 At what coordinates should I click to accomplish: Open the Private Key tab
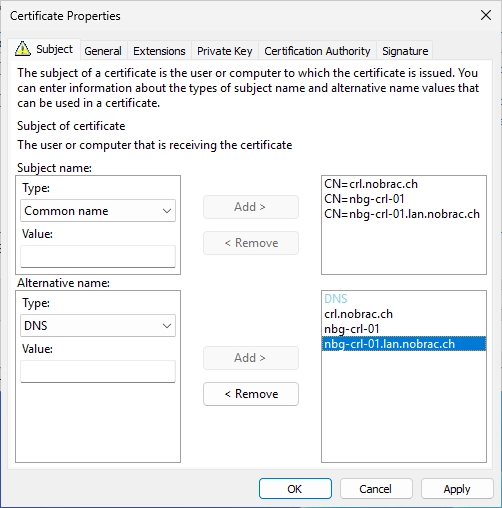click(x=225, y=51)
